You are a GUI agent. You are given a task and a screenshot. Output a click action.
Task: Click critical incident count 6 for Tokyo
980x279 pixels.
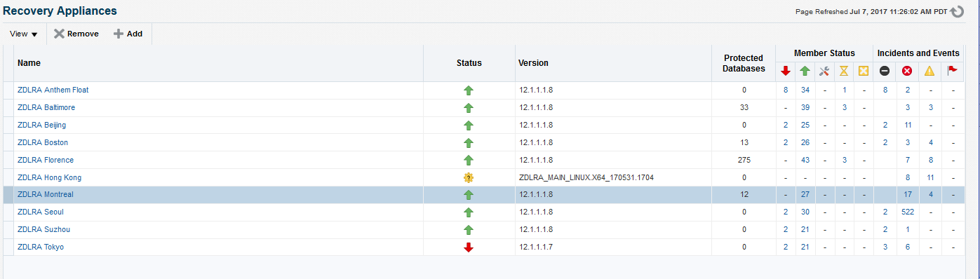click(x=908, y=247)
